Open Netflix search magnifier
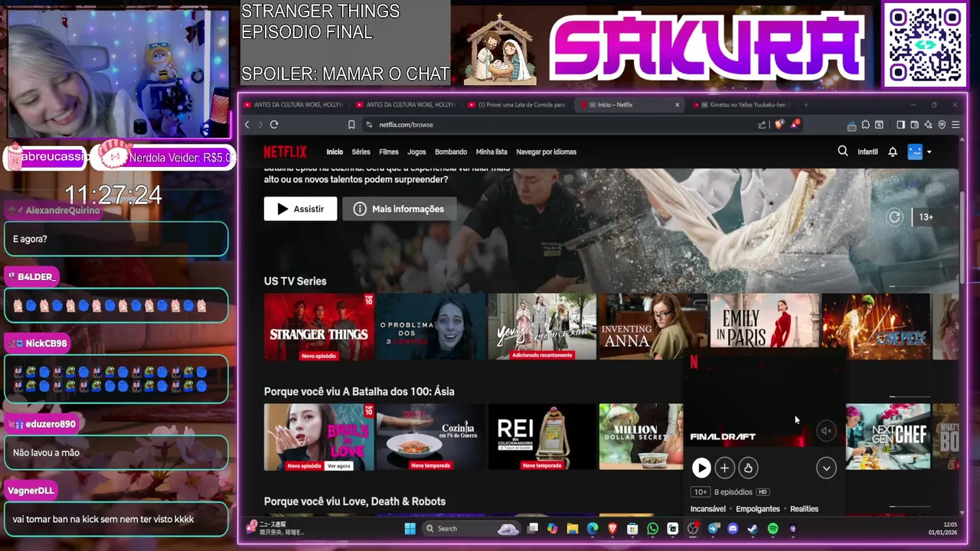This screenshot has width=980, height=551. 843,152
